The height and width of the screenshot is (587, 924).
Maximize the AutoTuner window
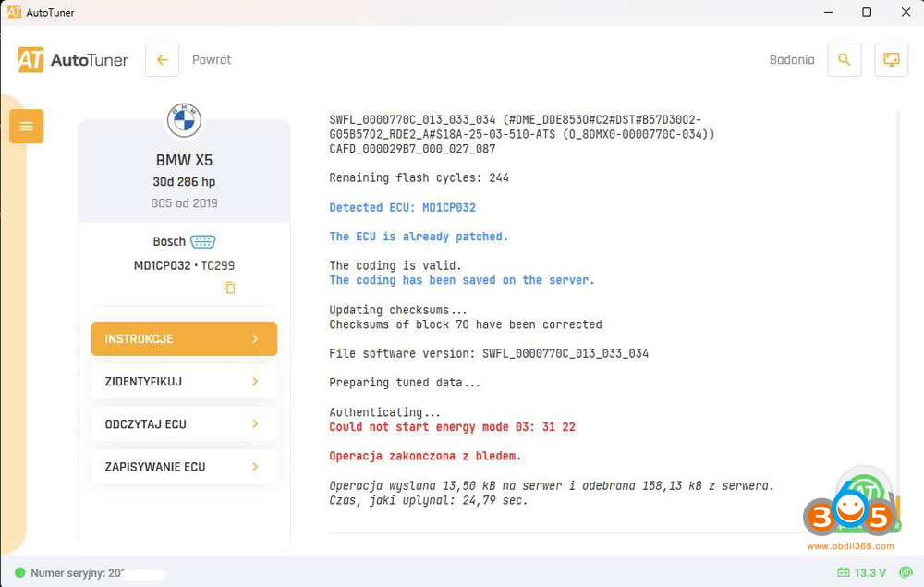pyautogui.click(x=867, y=12)
